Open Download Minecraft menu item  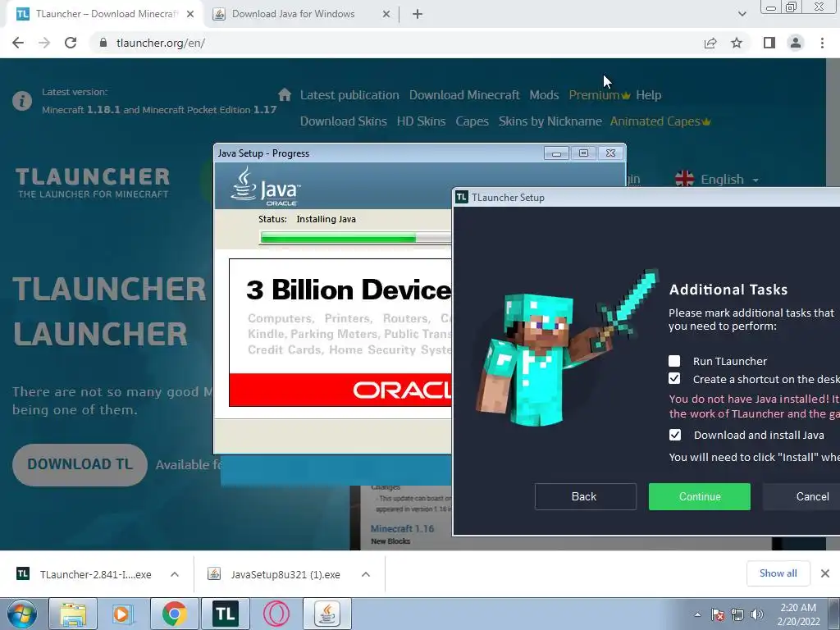464,95
